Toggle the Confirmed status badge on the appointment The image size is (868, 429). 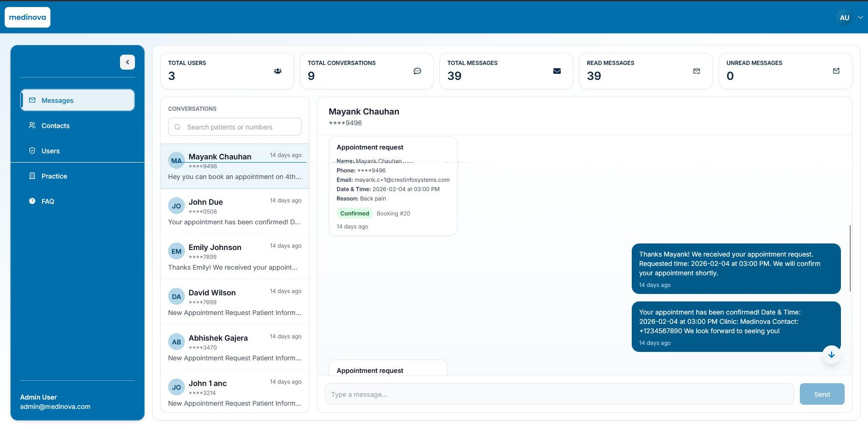[354, 213]
